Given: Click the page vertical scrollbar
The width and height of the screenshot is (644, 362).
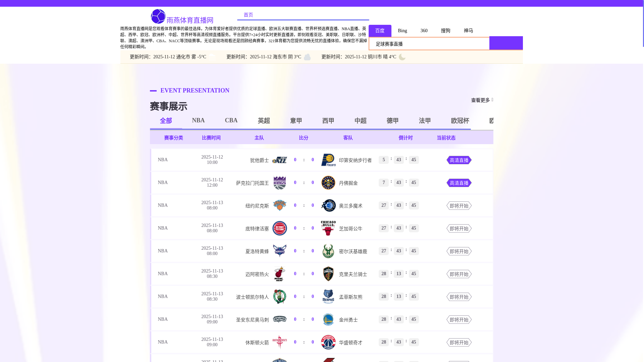Looking at the screenshot, I should click(643, 23).
